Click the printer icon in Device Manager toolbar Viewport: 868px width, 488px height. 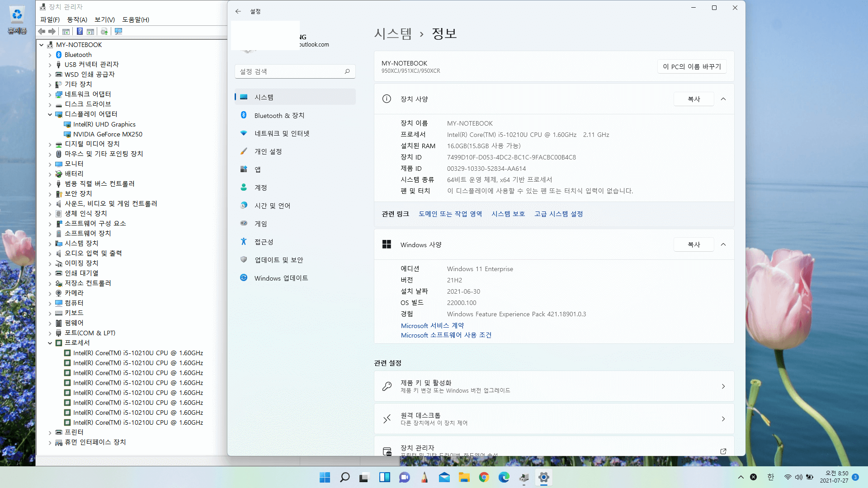(104, 32)
